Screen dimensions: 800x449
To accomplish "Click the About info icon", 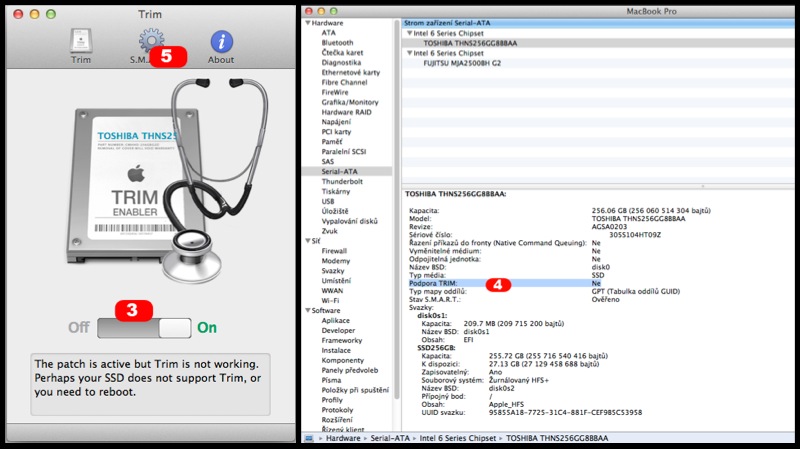I will (x=221, y=42).
